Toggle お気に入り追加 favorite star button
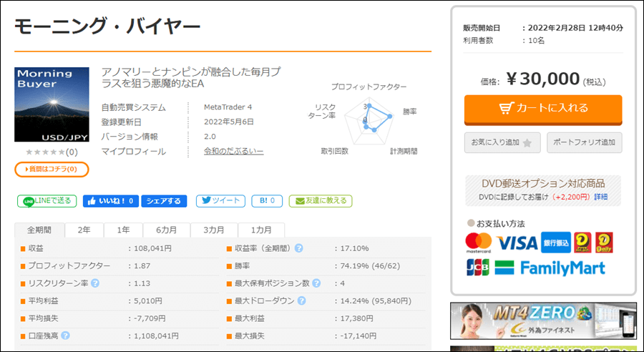 click(502, 142)
